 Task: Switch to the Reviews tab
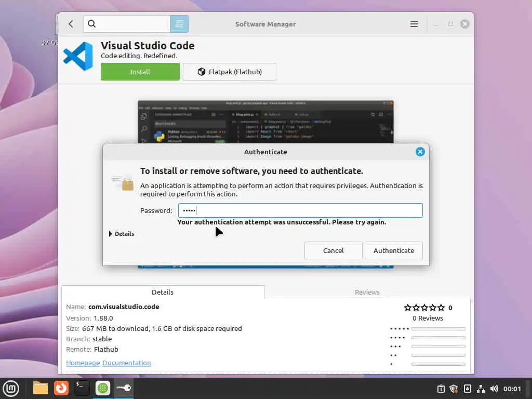(367, 292)
